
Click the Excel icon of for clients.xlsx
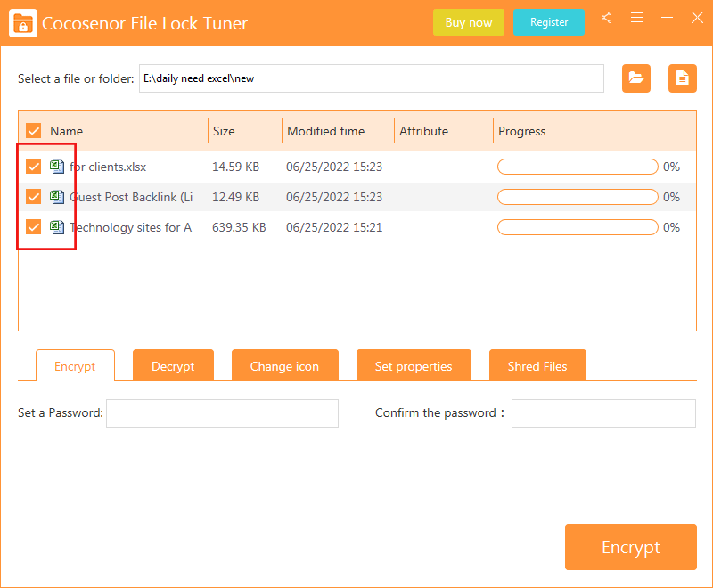coord(57,167)
